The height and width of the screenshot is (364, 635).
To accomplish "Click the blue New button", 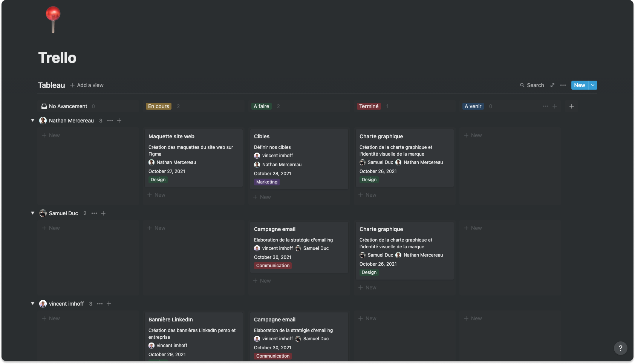I will 579,85.
